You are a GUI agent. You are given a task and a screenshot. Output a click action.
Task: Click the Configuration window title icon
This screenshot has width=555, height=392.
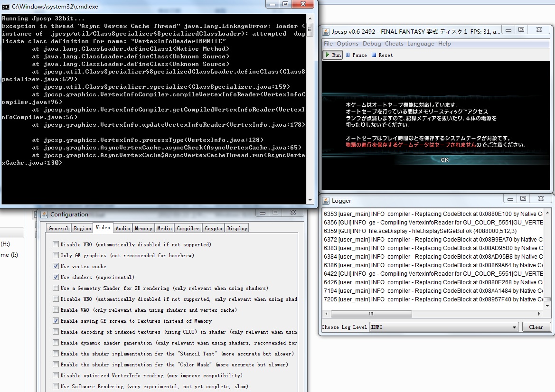tap(44, 215)
